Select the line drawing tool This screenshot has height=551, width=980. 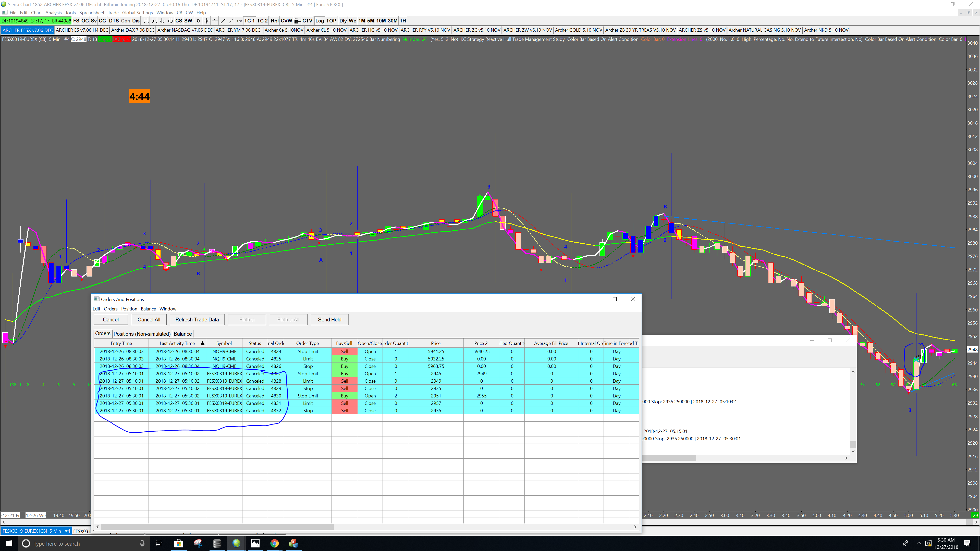tap(223, 21)
